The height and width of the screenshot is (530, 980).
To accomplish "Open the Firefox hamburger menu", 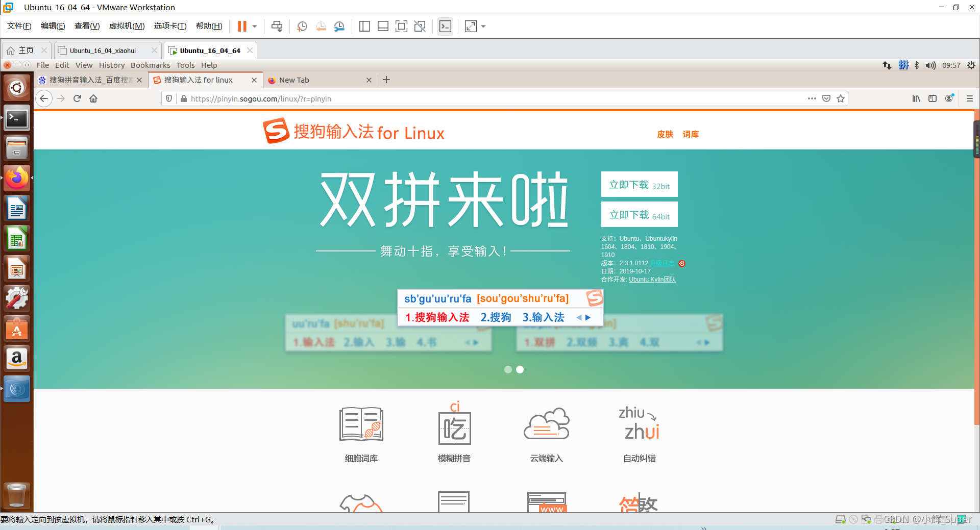I will (x=970, y=98).
